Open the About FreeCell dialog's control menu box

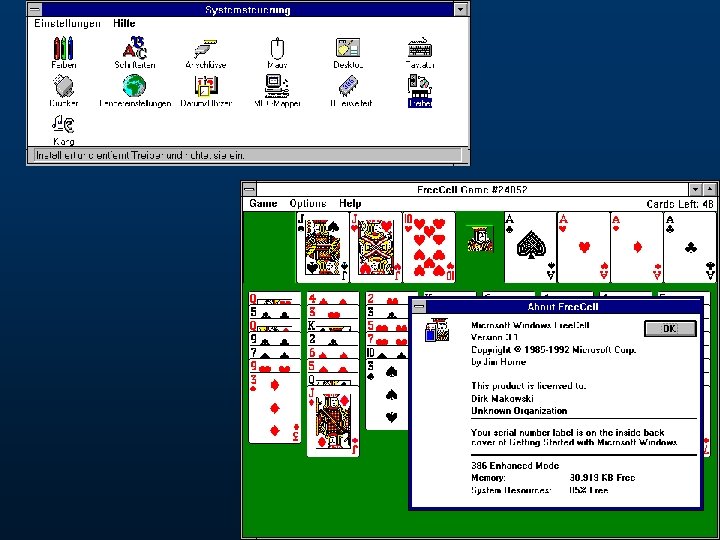pos(419,307)
